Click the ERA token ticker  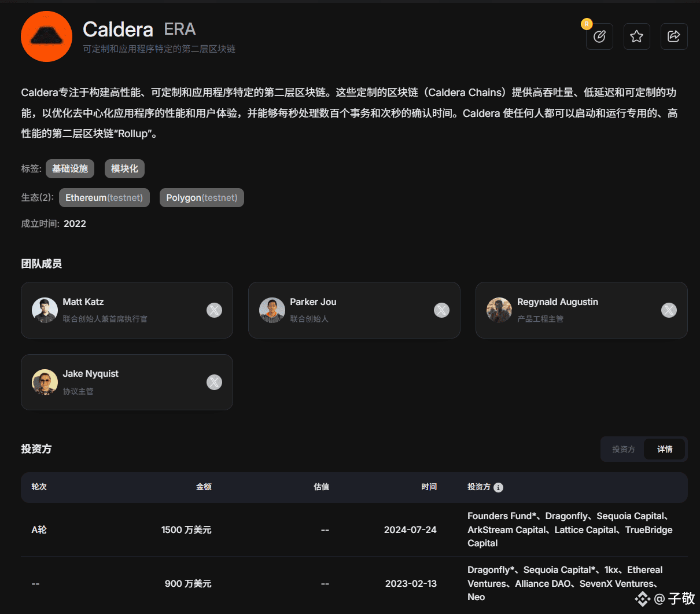(180, 29)
